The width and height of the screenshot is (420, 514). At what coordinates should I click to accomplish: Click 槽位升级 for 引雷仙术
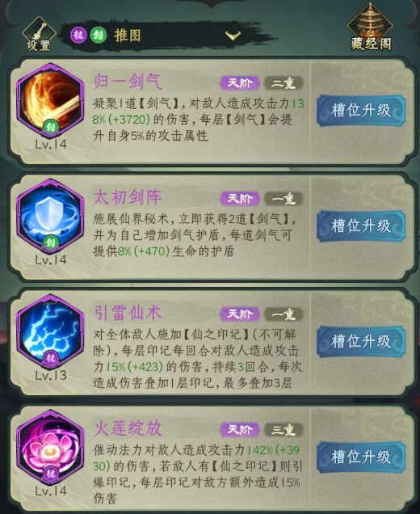coord(361,341)
